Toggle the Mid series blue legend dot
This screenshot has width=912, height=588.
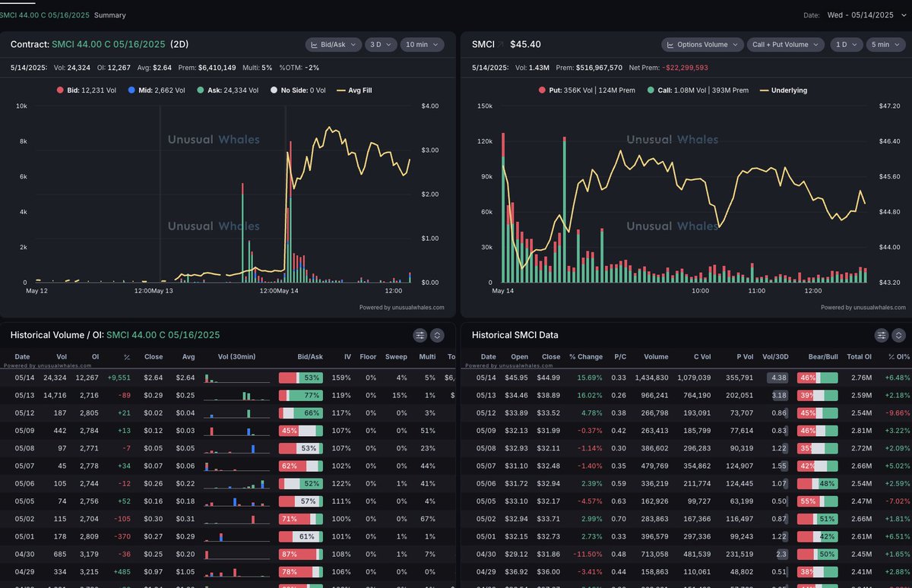131,90
